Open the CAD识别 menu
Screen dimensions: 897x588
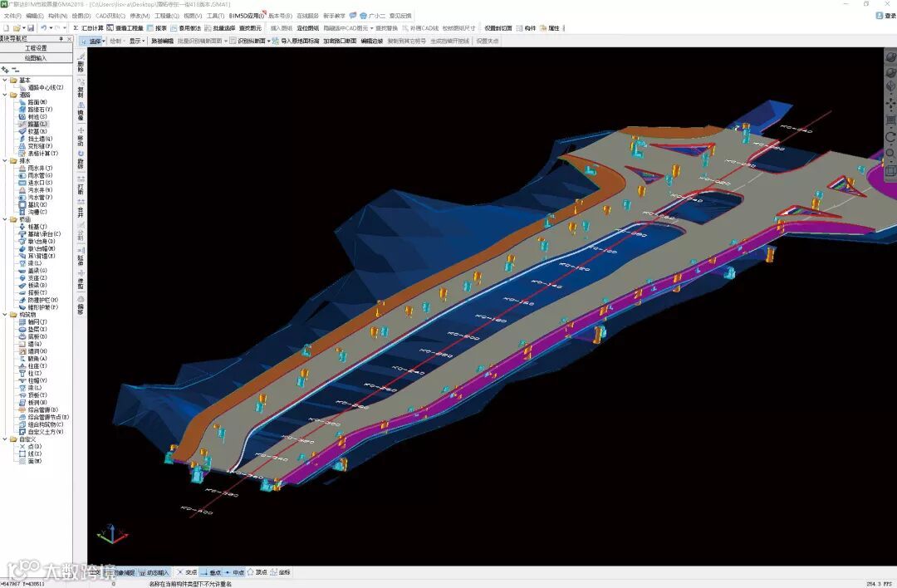tap(110, 16)
